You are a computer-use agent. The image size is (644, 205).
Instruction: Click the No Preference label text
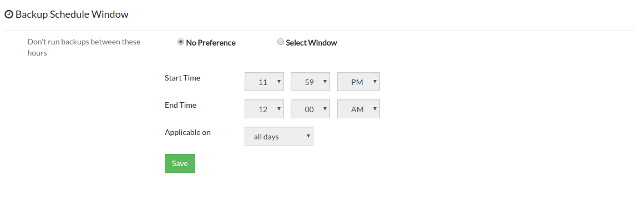(x=211, y=43)
